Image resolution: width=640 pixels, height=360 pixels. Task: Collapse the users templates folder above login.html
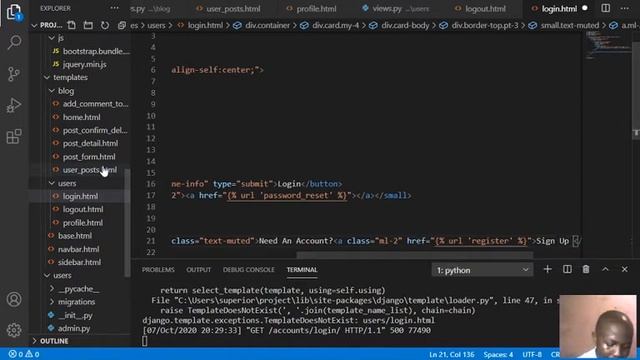51,183
